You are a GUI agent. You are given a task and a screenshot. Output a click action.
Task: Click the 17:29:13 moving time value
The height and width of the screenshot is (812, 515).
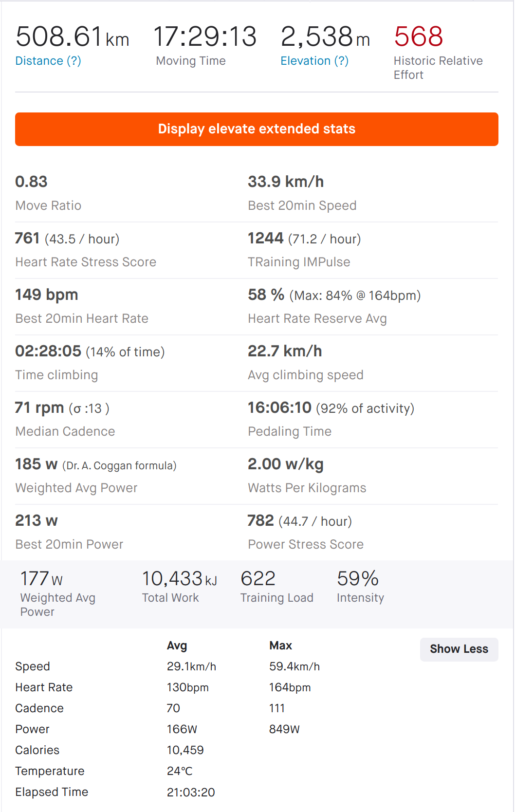pos(205,37)
